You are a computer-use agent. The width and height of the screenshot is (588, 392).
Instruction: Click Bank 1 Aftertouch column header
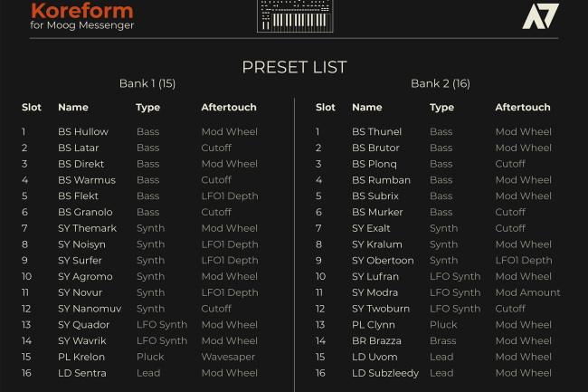coord(229,108)
